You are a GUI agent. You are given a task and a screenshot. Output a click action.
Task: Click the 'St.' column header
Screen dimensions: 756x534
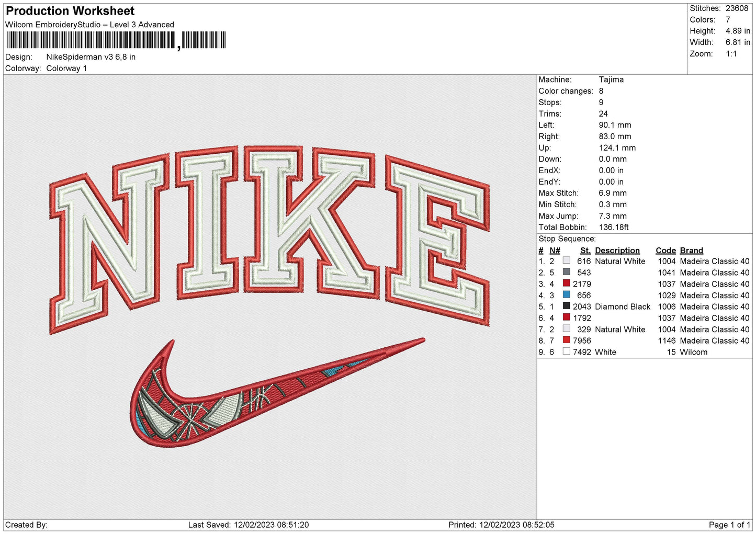[x=585, y=251]
